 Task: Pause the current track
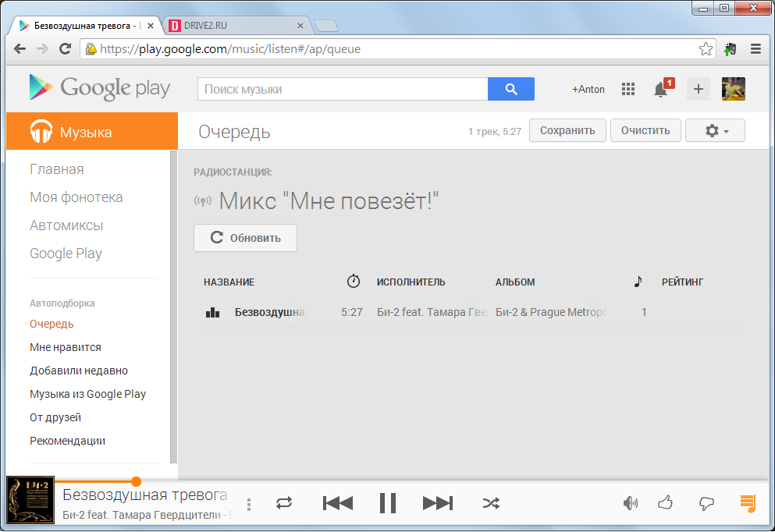(x=387, y=503)
